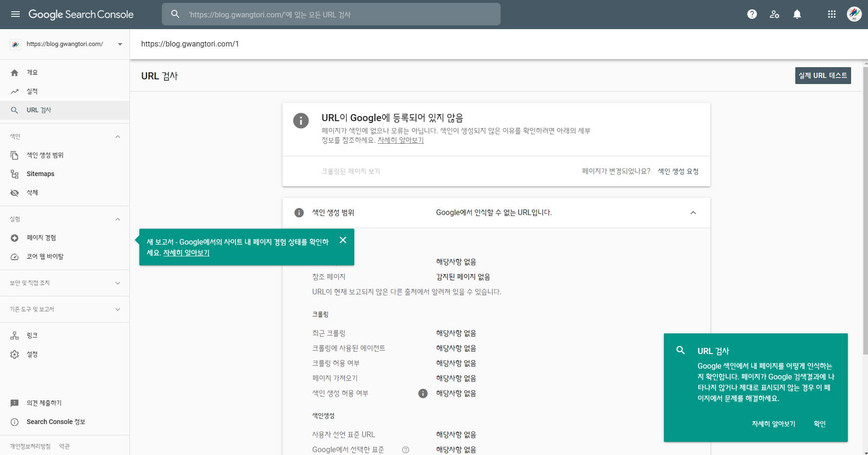Click the URL 검사 magnifier icon in sidebar
The image size is (868, 455).
point(15,110)
